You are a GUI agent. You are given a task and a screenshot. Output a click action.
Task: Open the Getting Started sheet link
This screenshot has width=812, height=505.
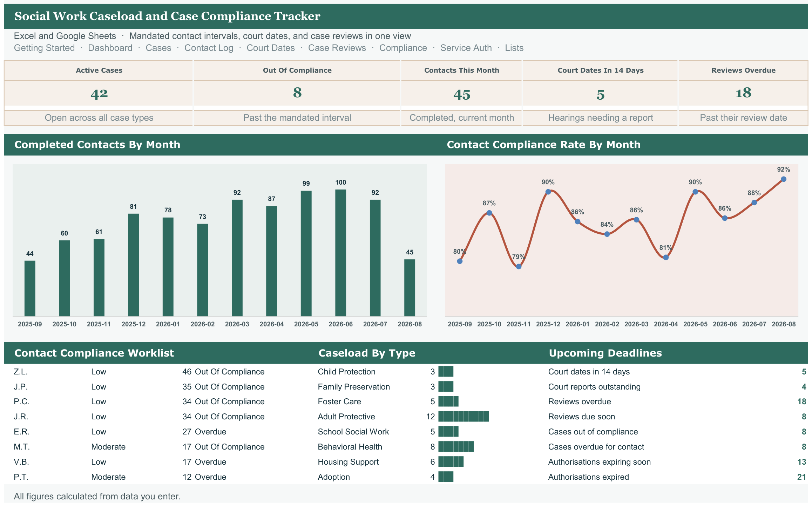(44, 48)
